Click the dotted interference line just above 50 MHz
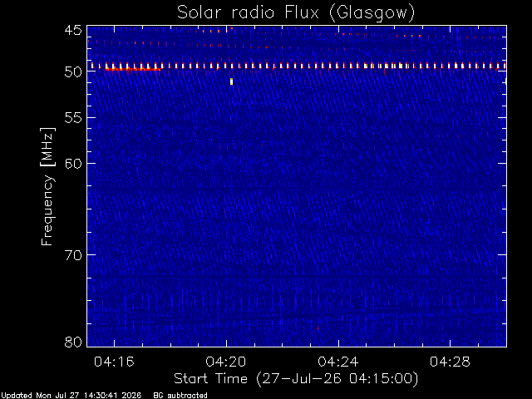 [298, 66]
